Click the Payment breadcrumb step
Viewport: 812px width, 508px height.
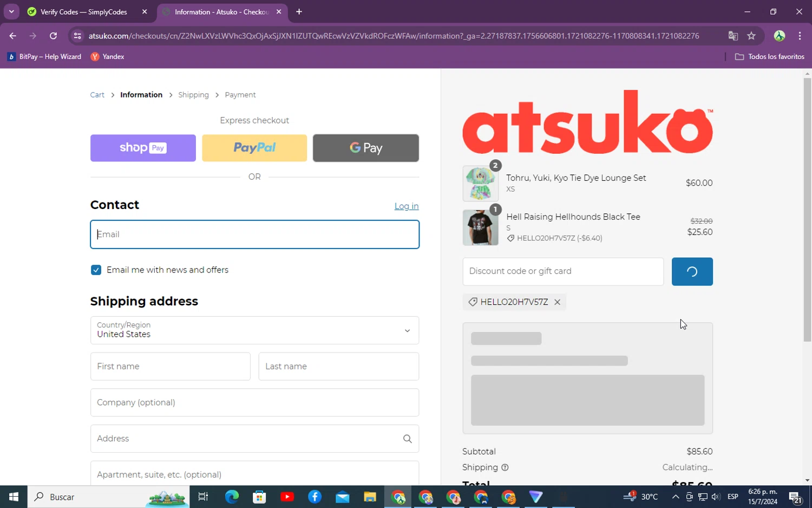pos(240,95)
